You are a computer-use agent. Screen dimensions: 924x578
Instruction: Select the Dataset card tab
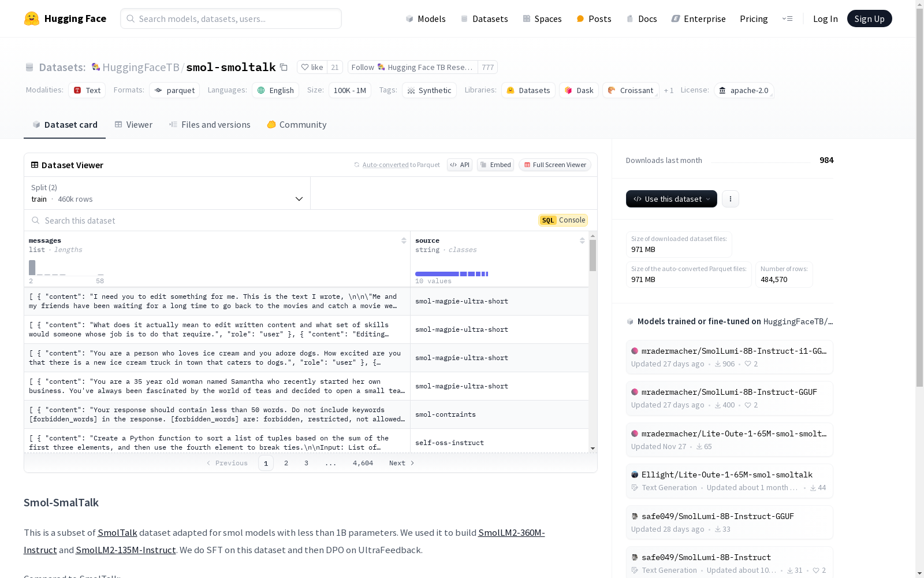tap(65, 125)
